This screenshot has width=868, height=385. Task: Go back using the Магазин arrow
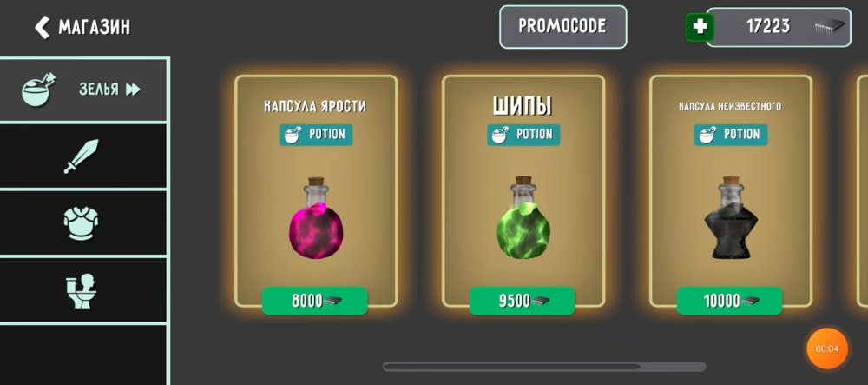pos(42,27)
